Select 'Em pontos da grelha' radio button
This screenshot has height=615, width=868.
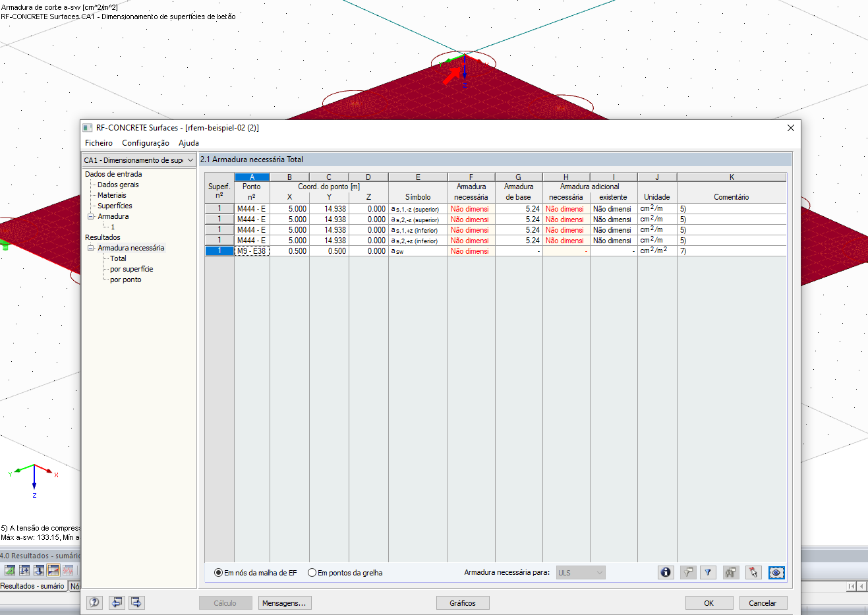coord(312,573)
